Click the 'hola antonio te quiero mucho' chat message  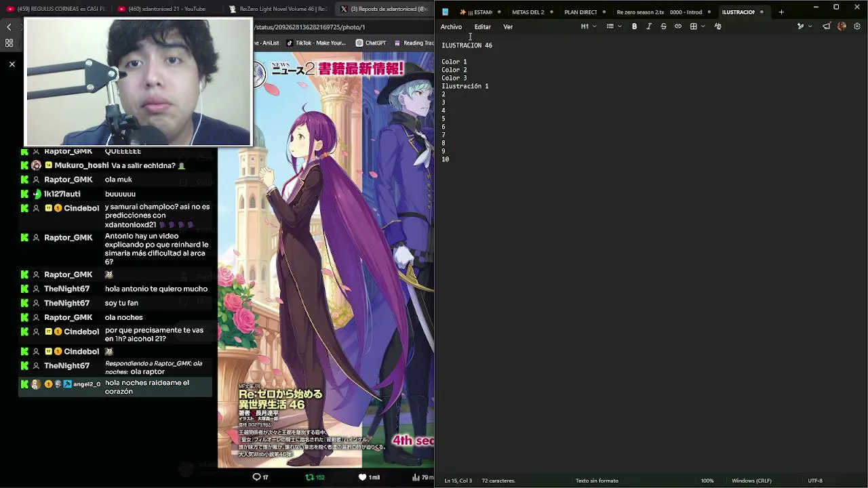[x=156, y=289]
